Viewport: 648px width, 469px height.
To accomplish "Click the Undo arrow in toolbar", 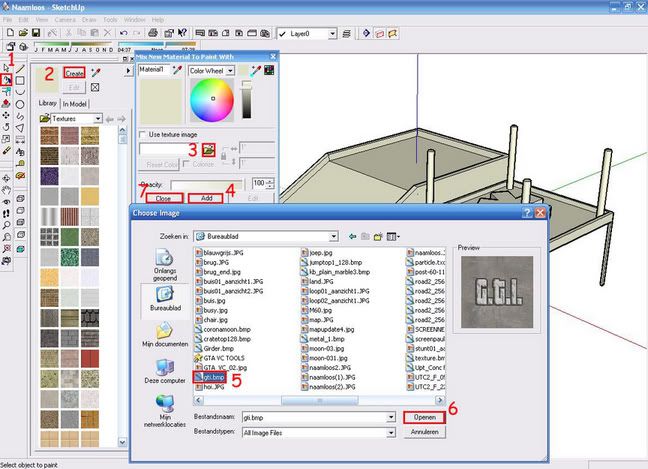I will (x=124, y=33).
